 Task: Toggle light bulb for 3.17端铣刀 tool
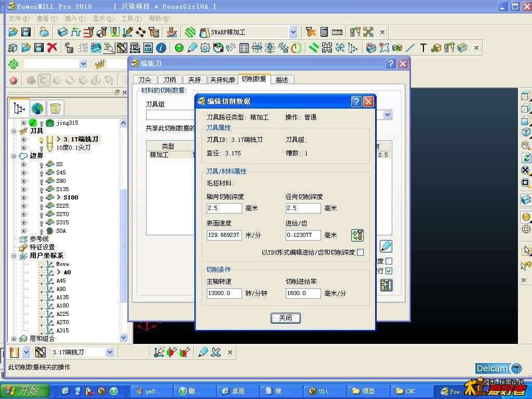[x=42, y=139]
